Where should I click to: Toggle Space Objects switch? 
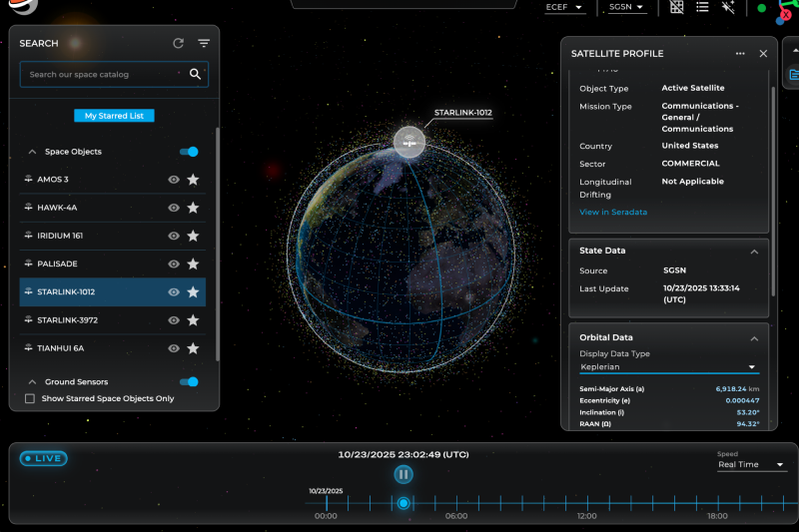point(189,152)
